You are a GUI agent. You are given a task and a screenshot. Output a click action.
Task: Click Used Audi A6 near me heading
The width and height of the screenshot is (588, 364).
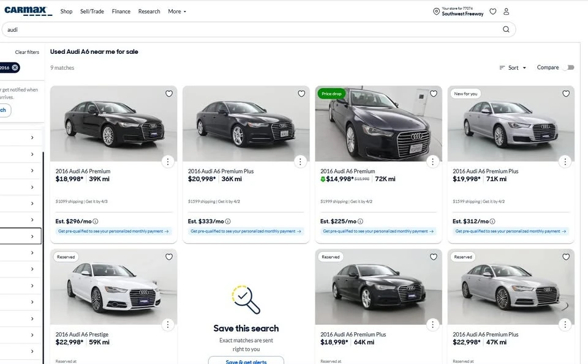tap(94, 51)
